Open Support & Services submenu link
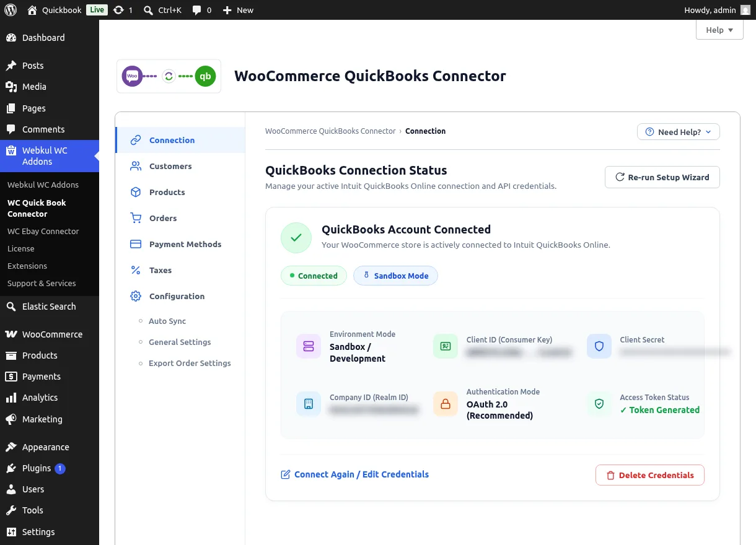756x545 pixels. coord(42,283)
